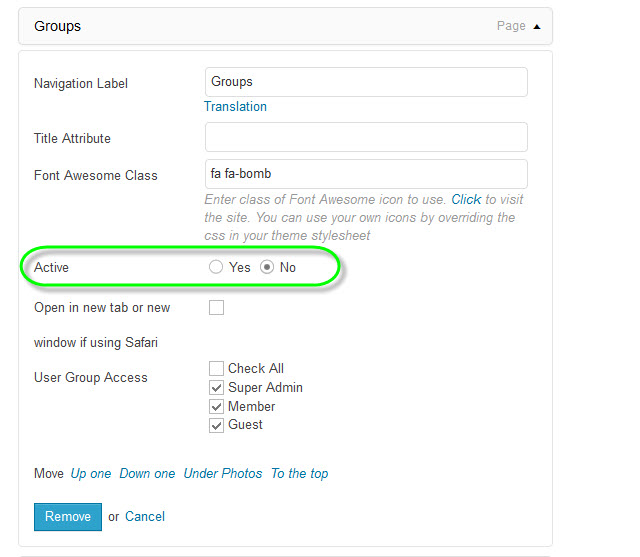Click the Navigation Label input field
The image size is (640, 557).
tap(365, 82)
